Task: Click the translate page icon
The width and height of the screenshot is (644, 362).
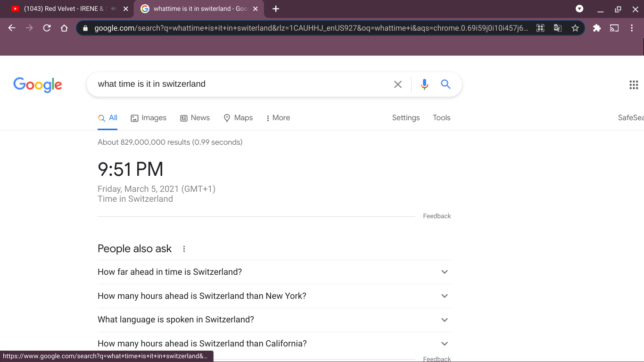Action: coord(558,28)
